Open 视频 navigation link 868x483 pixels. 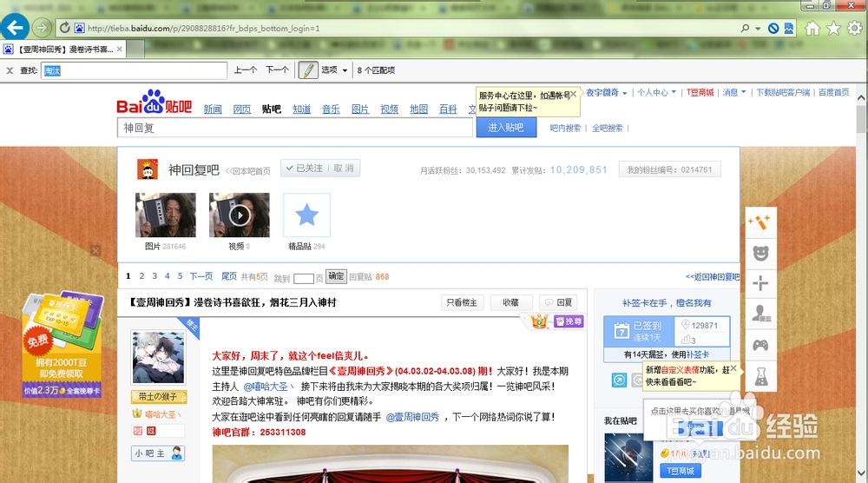tap(389, 109)
